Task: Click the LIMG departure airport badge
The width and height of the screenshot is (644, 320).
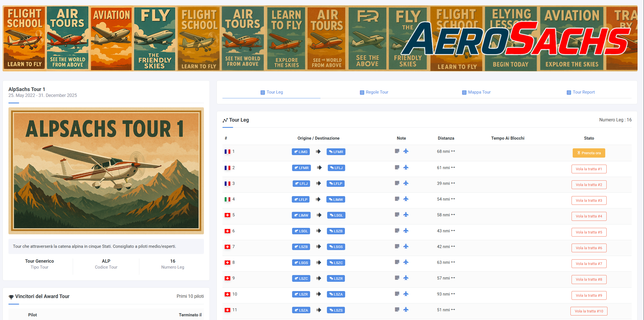Action: [x=301, y=152]
